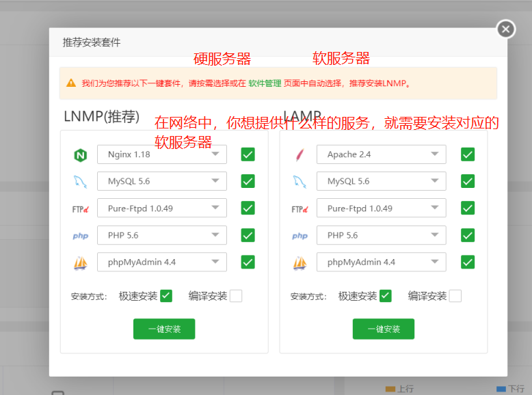Image resolution: width=532 pixels, height=395 pixels.
Task: Click 安装方式 label under LNMP
Action: [89, 297]
